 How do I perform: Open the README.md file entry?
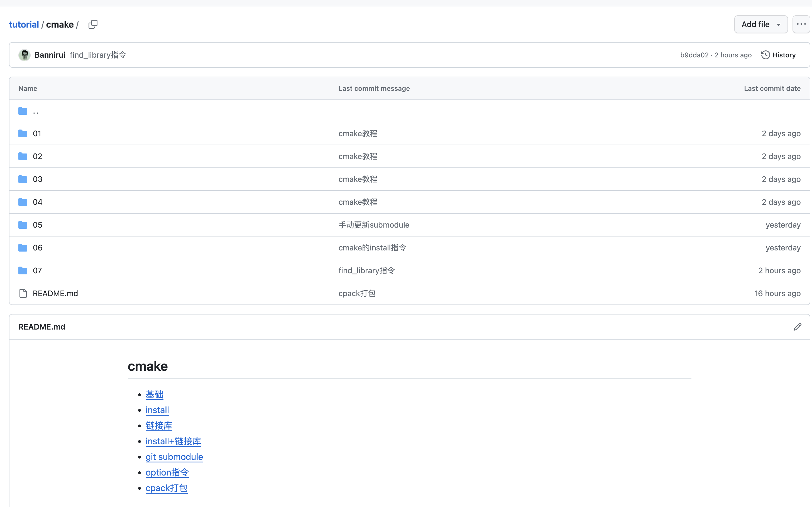click(55, 293)
